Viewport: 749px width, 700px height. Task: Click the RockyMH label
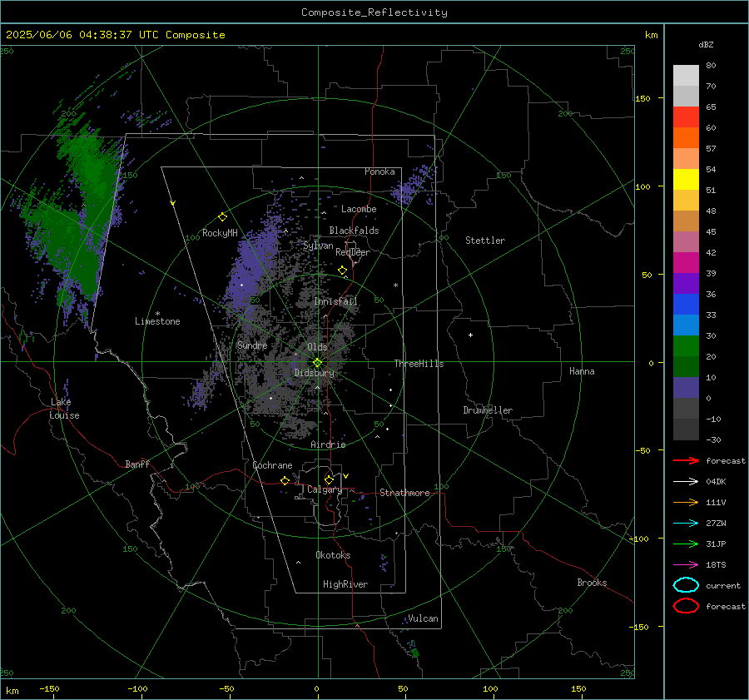[x=220, y=233]
